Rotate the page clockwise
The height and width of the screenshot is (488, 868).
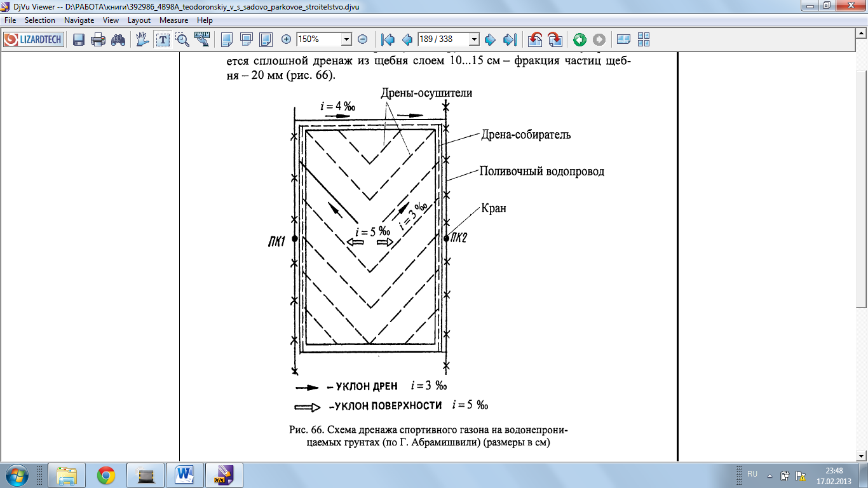555,39
